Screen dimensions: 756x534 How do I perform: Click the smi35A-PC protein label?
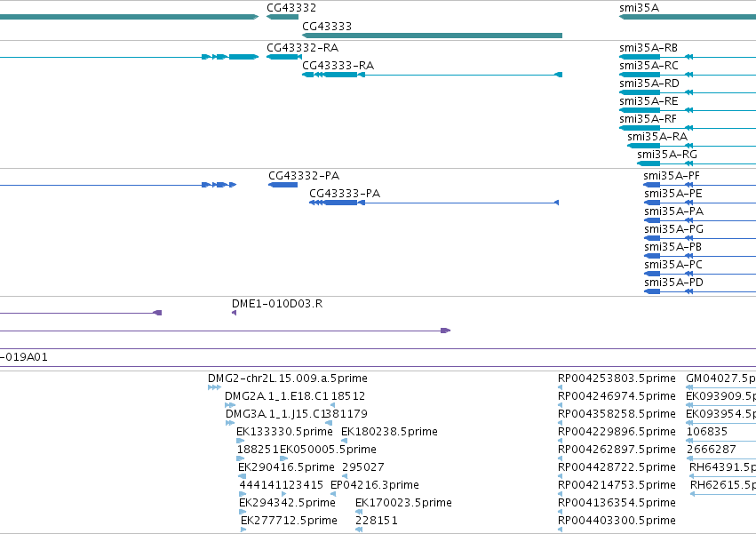(673, 265)
